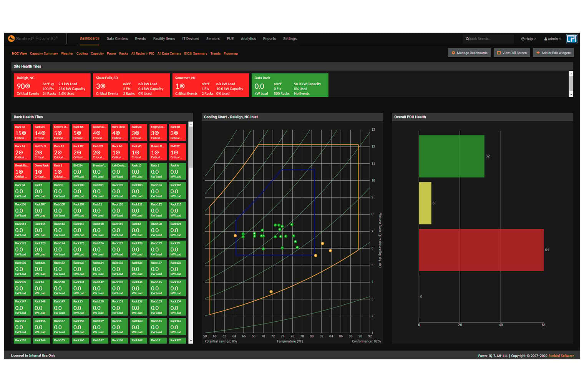The height and width of the screenshot is (392, 584).
Task: Click the Sunbird Power IQ logo
Action: tap(33, 38)
